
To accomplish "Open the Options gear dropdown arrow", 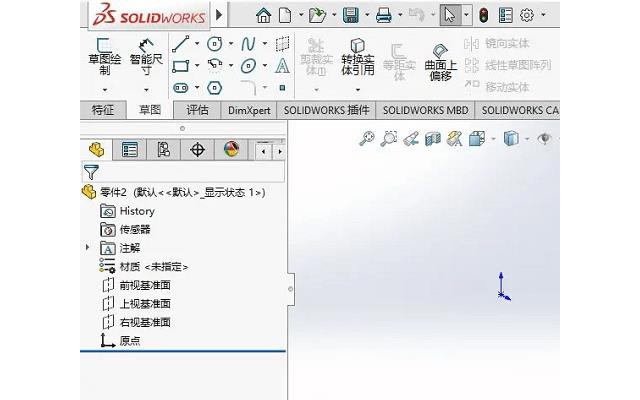I will point(543,15).
